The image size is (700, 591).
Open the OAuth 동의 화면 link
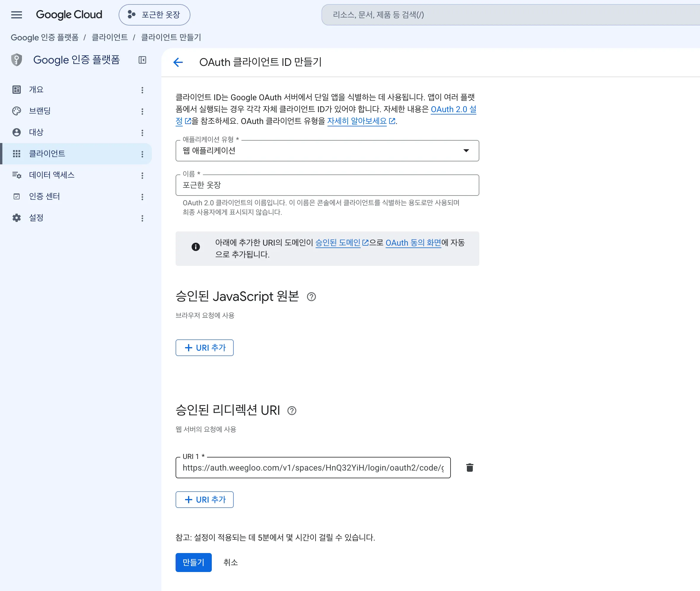click(x=413, y=243)
